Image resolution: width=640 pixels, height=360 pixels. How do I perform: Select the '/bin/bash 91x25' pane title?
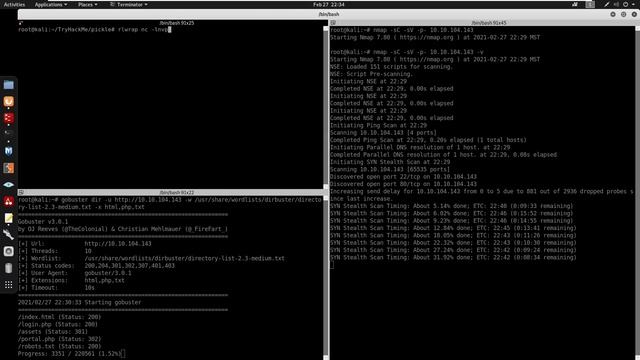tap(177, 23)
